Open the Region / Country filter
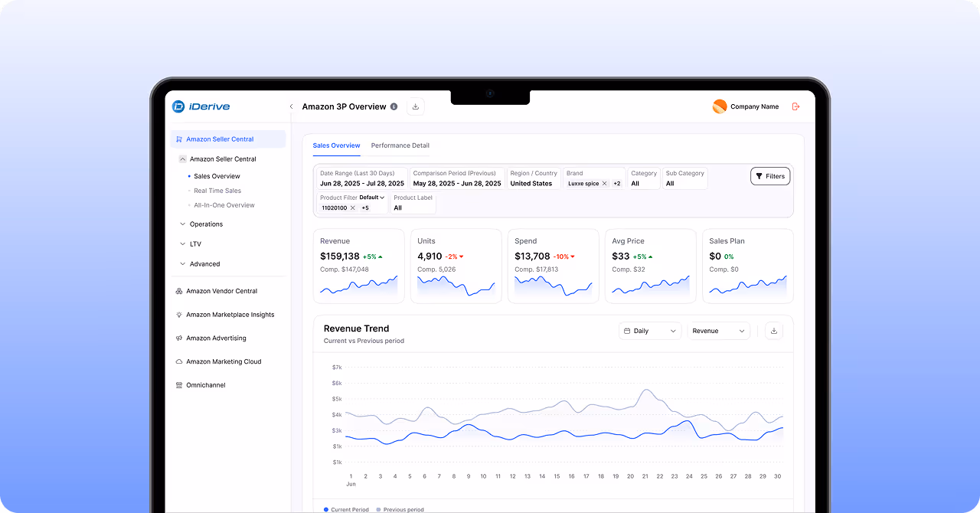 click(534, 178)
